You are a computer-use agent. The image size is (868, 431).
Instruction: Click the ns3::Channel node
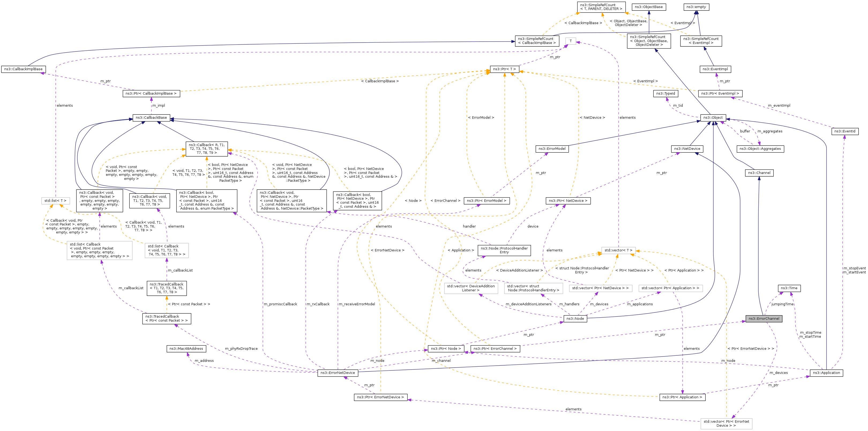coord(759,173)
